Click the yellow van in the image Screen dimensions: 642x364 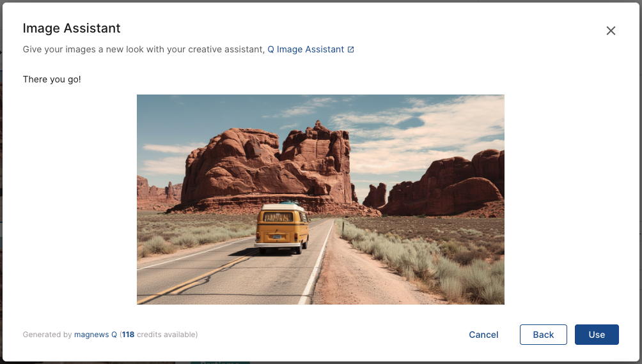pos(282,229)
